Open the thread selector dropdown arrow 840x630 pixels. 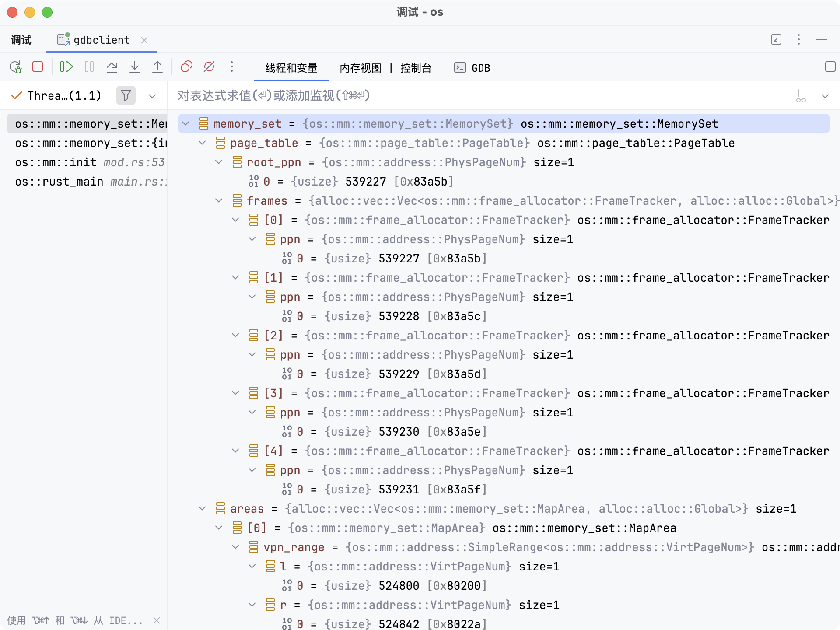tap(152, 96)
